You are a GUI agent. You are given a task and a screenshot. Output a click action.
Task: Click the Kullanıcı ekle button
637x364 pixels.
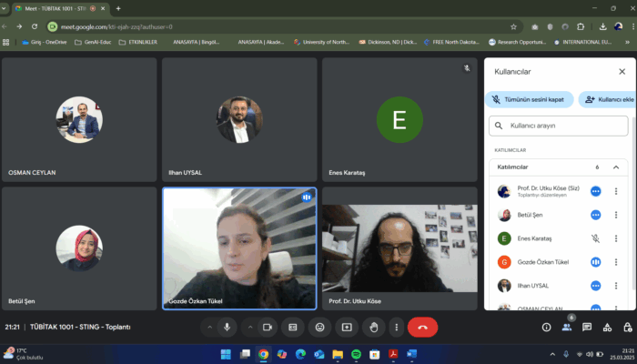click(x=607, y=99)
